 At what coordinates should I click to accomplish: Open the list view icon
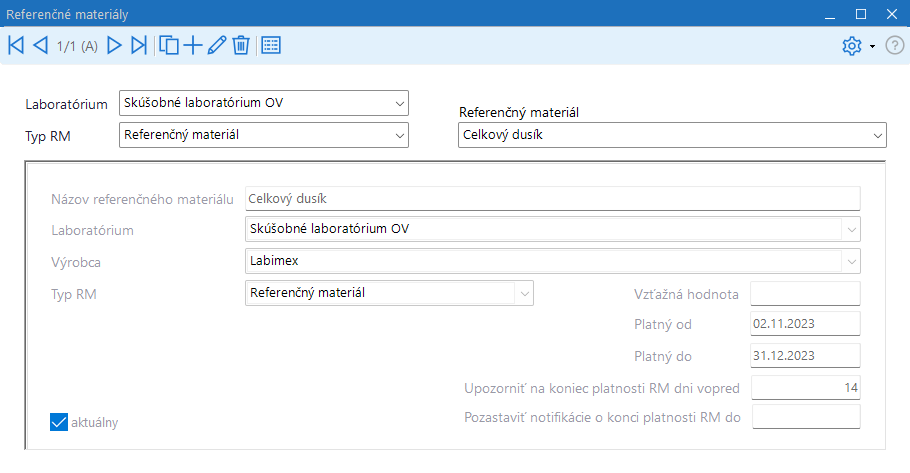(271, 45)
